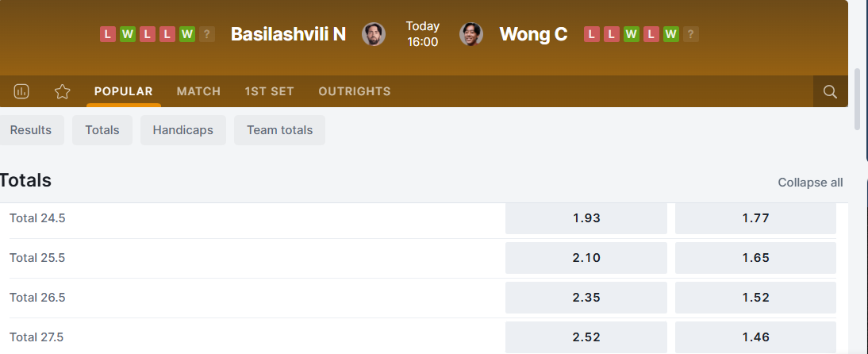Open the search magnifier icon
868x354 pixels.
point(830,91)
